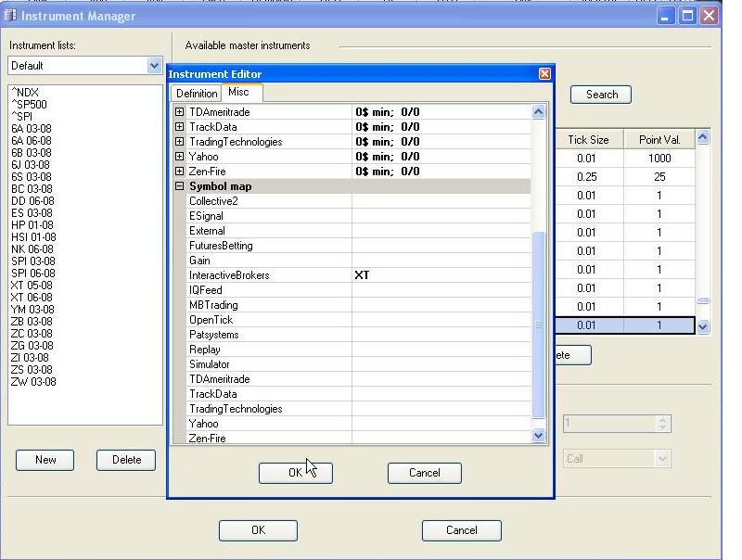Click the Gain symbol map row
Image resolution: width=742 pixels, height=560 pixels.
tap(358, 261)
